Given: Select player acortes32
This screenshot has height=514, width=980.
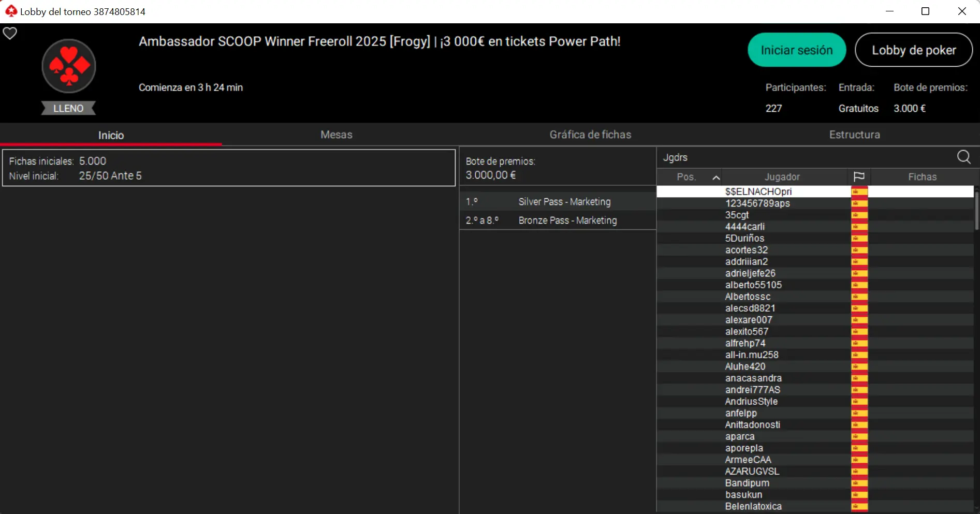Looking at the screenshot, I should 815,250.
